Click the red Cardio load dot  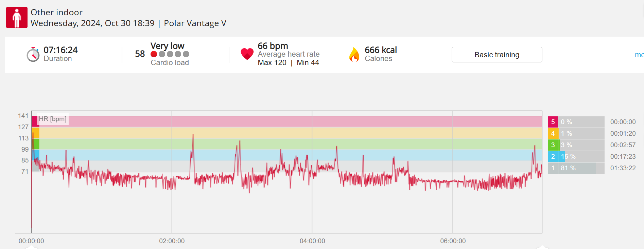(x=154, y=54)
